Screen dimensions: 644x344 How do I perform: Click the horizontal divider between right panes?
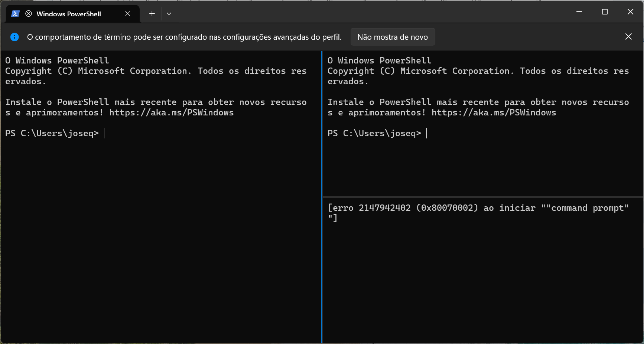click(x=483, y=197)
